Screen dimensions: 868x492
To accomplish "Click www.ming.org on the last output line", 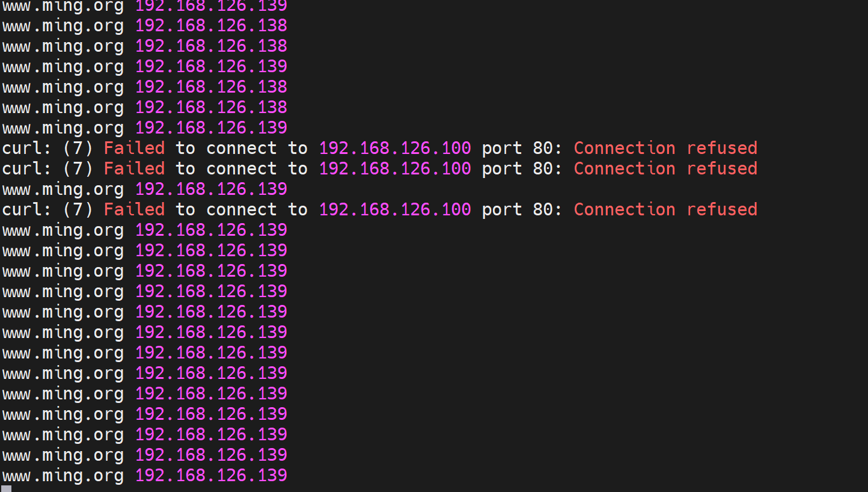I will coord(63,475).
